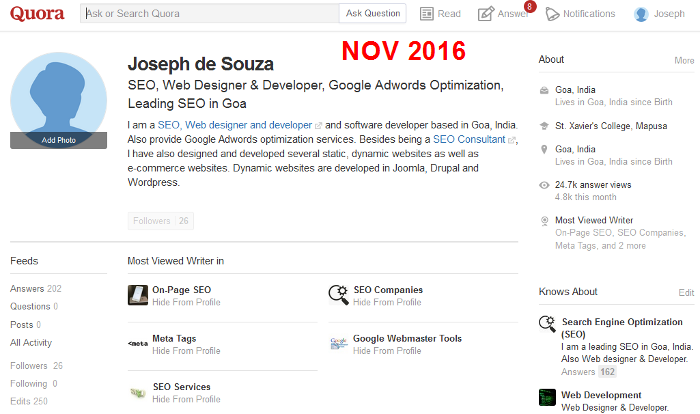Show the Followers 26 list in sidebar
Screen dimensions: 700x414
tap(36, 366)
